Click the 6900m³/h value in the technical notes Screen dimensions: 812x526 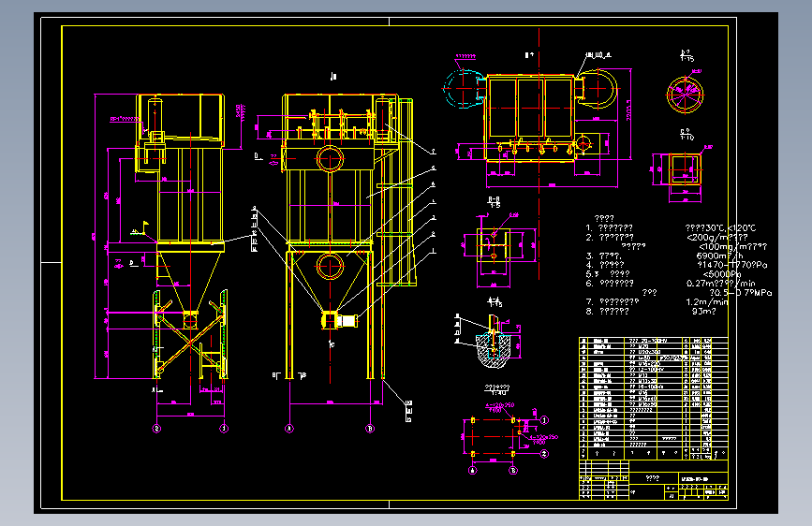[x=720, y=256]
